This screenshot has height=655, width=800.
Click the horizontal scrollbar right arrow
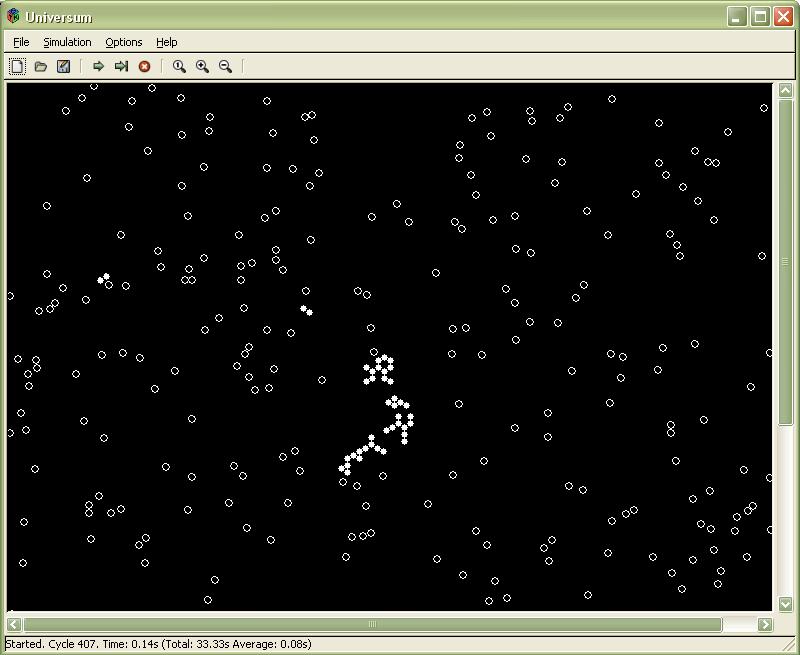click(765, 624)
